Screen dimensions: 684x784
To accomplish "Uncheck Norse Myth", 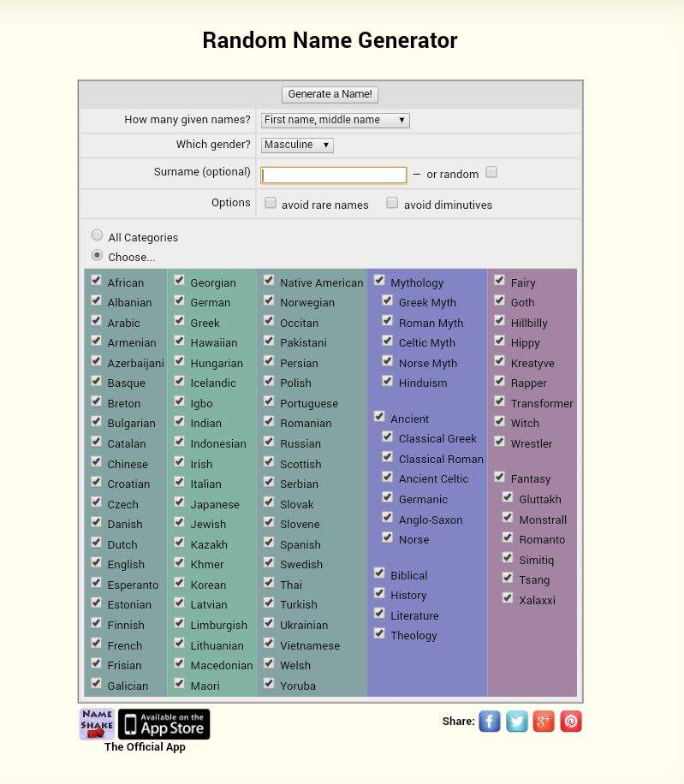I will 388,361.
